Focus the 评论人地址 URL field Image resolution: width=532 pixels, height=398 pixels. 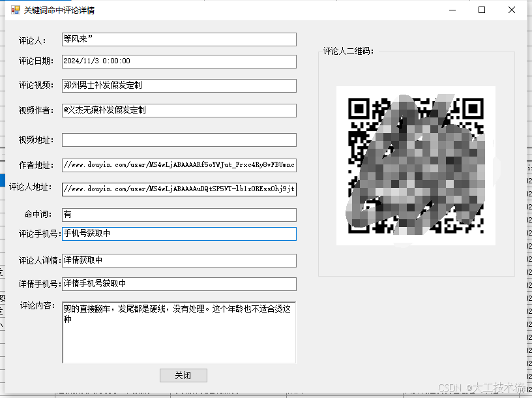[x=179, y=189]
